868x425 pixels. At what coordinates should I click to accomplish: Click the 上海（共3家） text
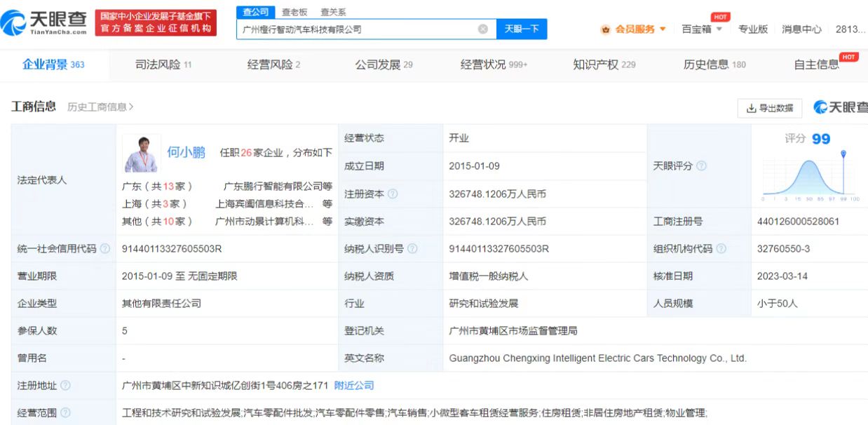click(155, 204)
